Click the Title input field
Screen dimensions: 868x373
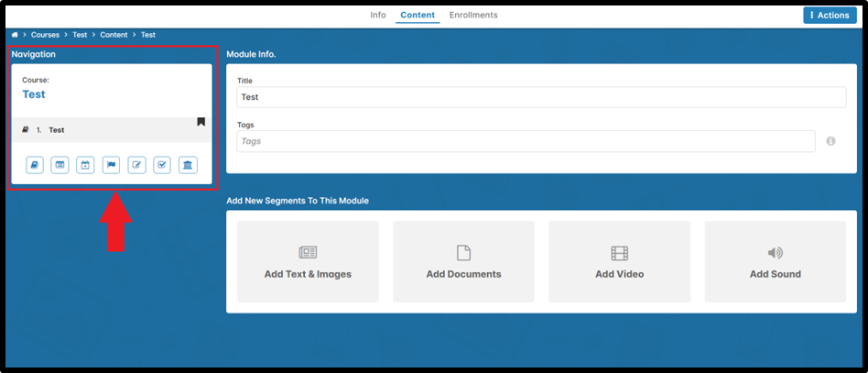click(x=540, y=97)
